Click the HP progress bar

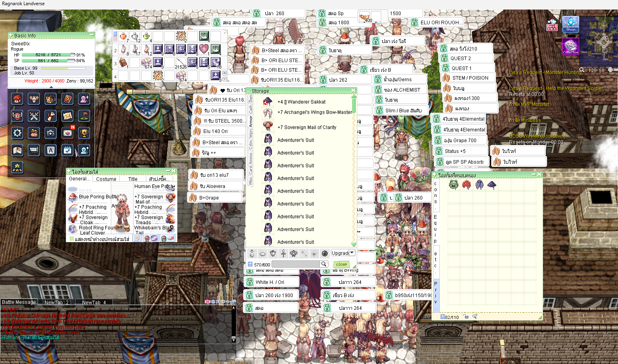click(x=48, y=55)
